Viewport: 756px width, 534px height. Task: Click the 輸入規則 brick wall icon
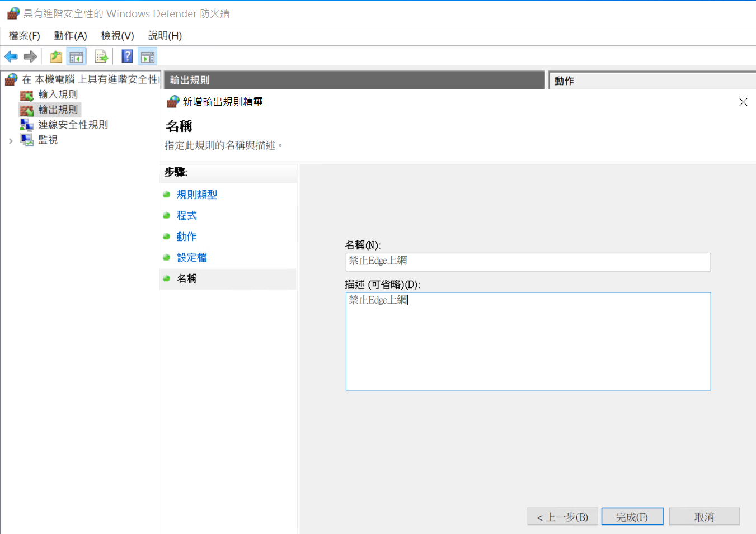27,95
